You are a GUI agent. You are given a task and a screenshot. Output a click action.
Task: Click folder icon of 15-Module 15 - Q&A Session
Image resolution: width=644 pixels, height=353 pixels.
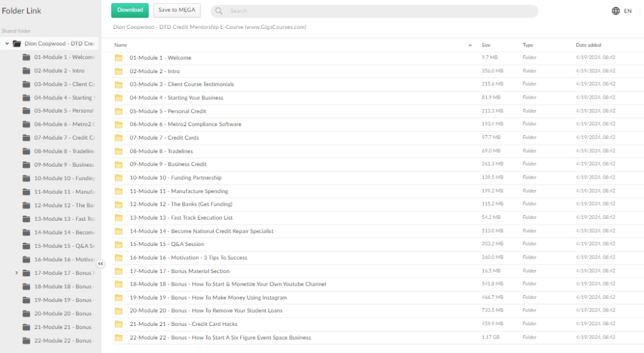pos(119,244)
